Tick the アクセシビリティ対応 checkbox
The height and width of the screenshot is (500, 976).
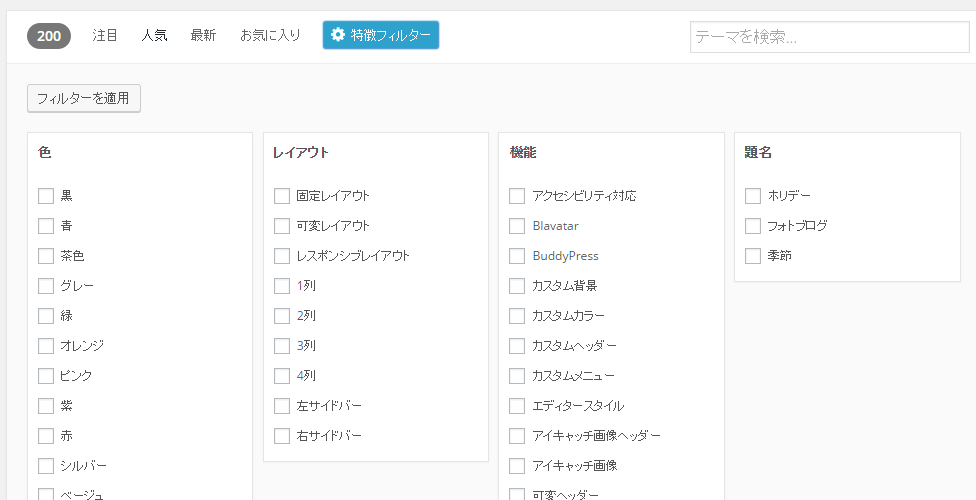pyautogui.click(x=517, y=196)
